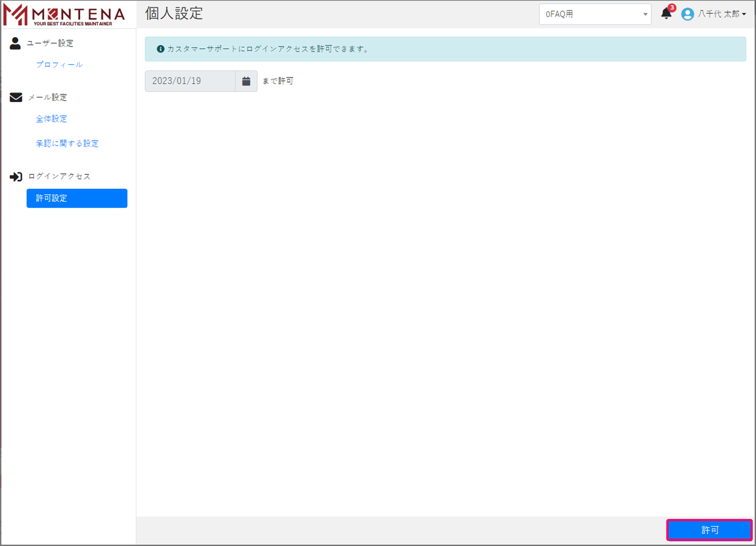This screenshot has width=756, height=546.
Task: Click the メール設定 envelope icon
Action: tap(16, 97)
